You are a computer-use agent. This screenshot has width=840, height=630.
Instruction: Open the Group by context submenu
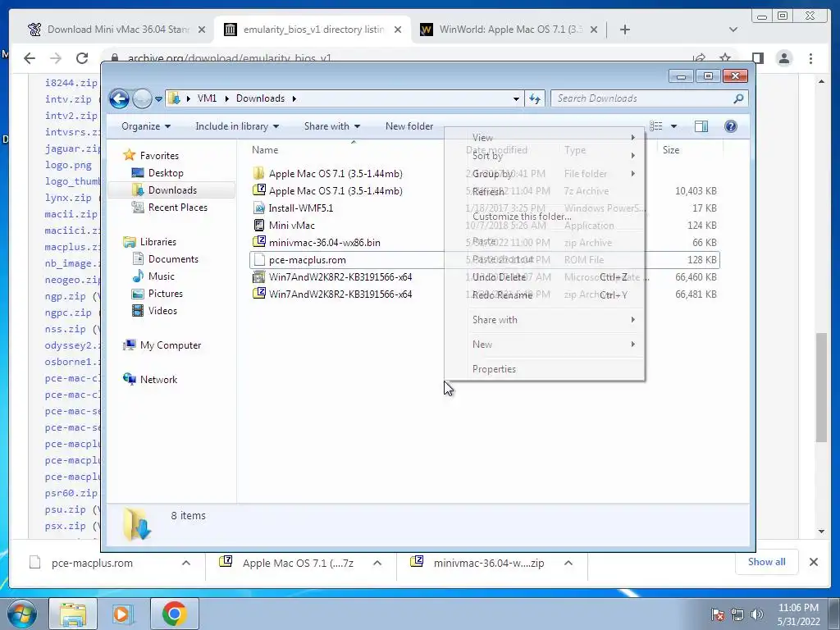tap(545, 174)
